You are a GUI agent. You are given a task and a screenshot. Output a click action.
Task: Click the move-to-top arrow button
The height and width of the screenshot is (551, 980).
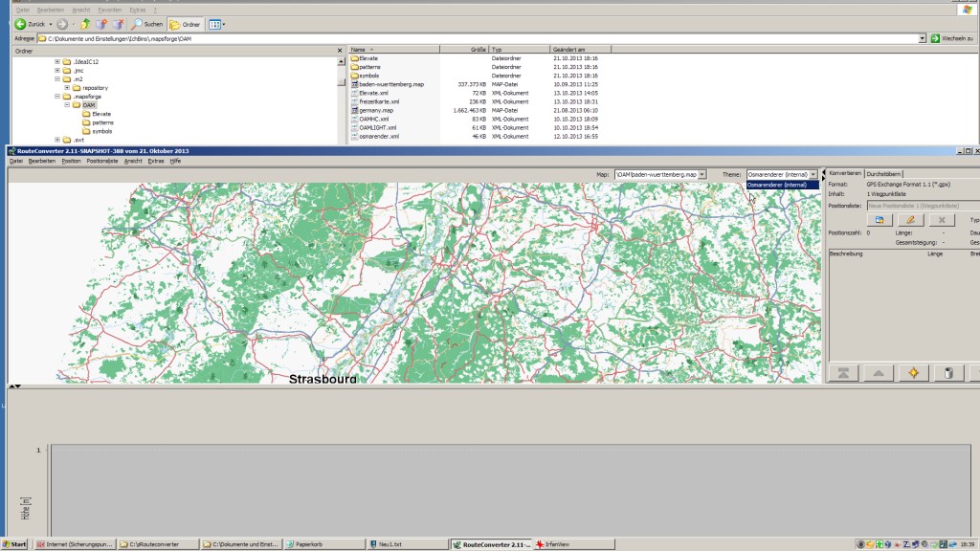[x=843, y=373]
